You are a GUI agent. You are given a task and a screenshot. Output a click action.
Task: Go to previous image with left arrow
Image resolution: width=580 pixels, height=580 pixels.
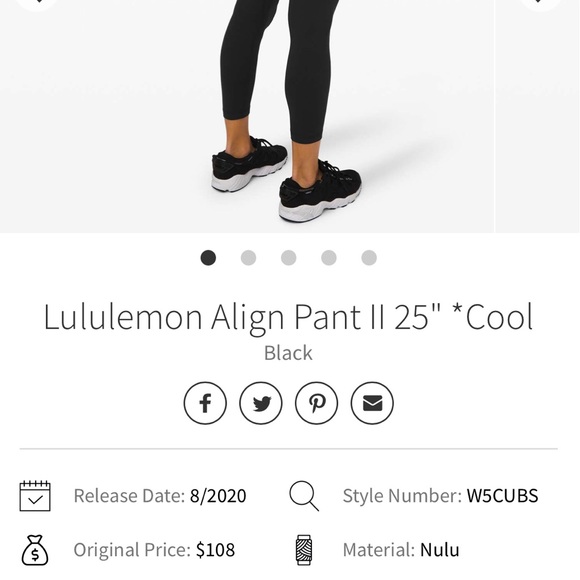tap(37, 4)
